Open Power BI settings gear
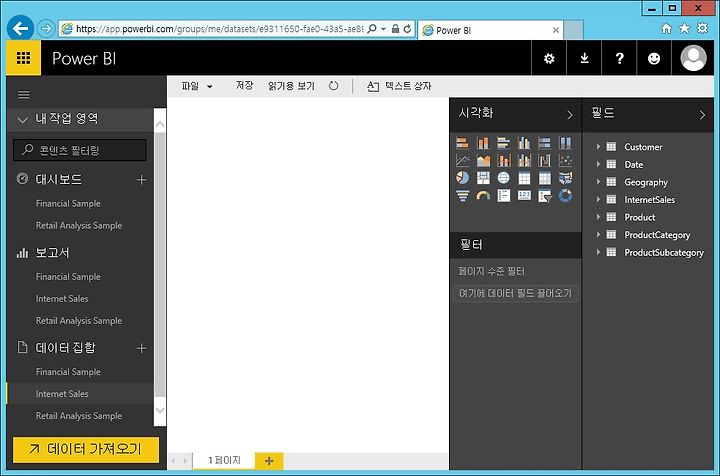The image size is (720, 476). (549, 58)
